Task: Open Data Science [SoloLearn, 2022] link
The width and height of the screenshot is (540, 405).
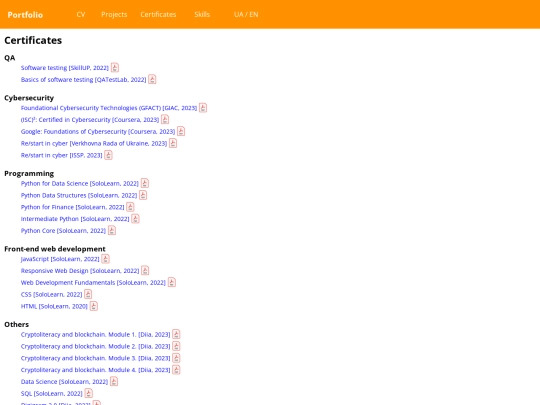Action: coord(64,382)
